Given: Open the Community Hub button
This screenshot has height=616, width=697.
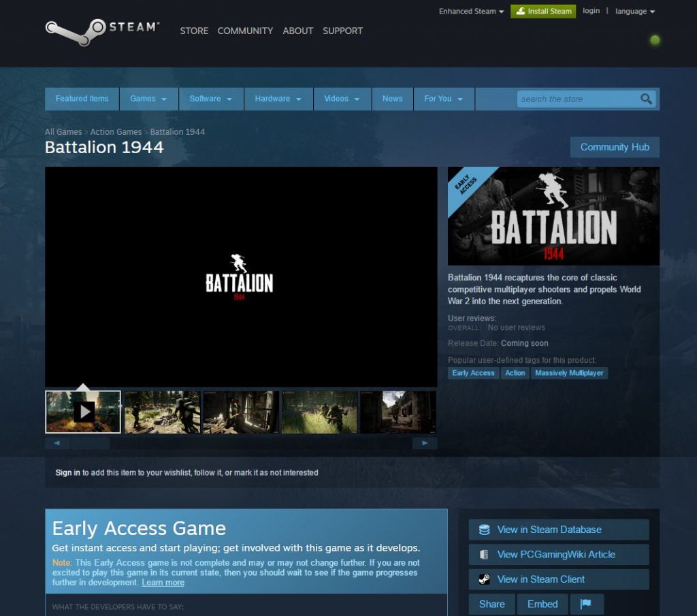Looking at the screenshot, I should click(x=614, y=147).
